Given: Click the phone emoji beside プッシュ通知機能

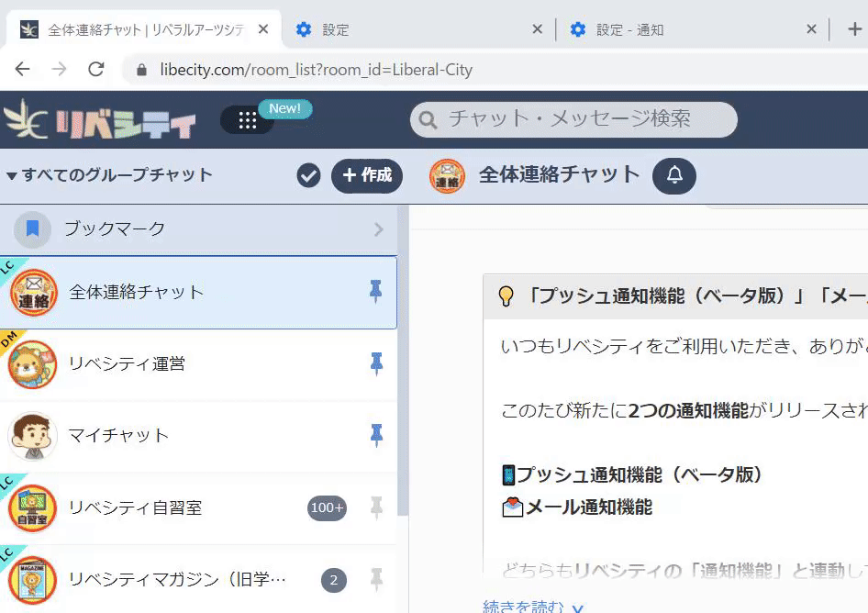Looking at the screenshot, I should 508,475.
